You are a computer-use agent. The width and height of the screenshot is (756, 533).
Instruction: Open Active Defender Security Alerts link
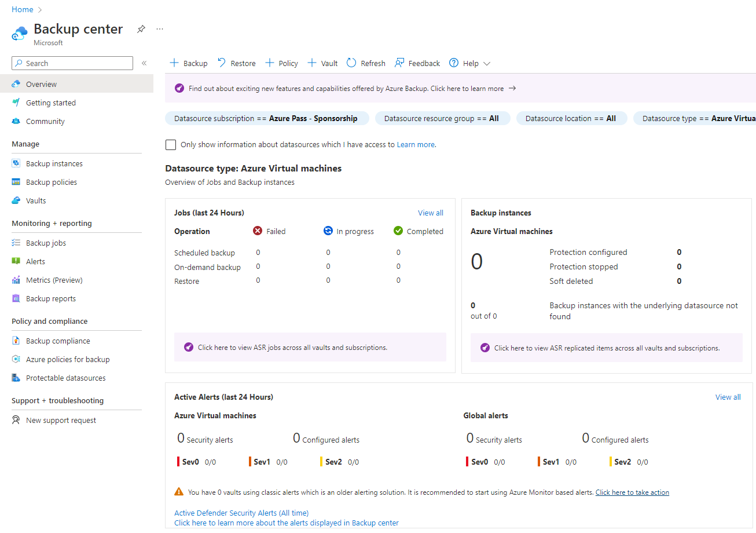click(x=241, y=513)
